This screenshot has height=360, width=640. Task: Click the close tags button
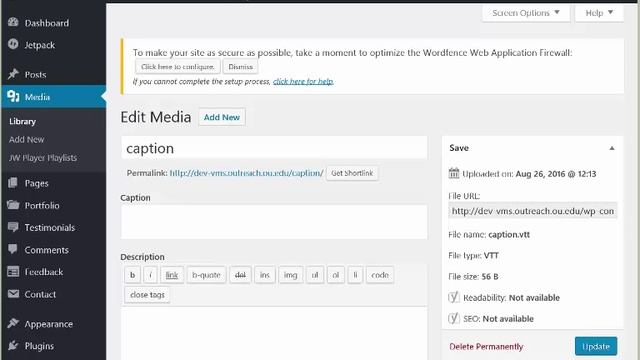[x=147, y=295]
